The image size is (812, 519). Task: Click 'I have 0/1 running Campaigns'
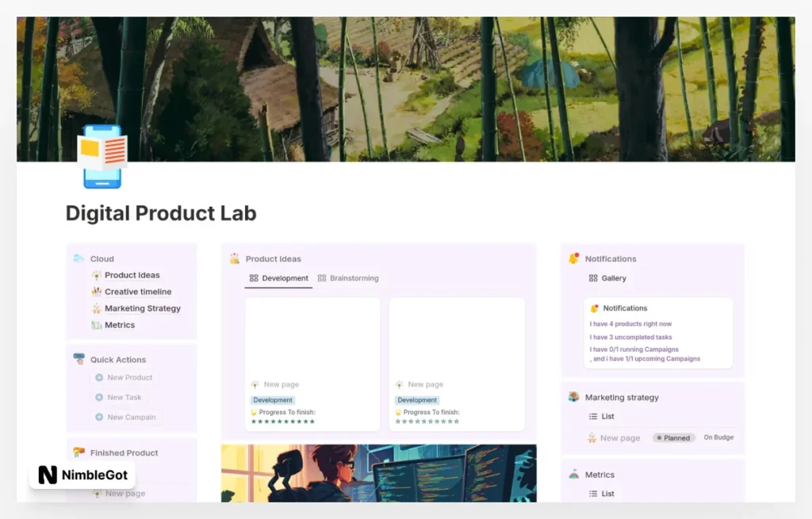point(634,349)
